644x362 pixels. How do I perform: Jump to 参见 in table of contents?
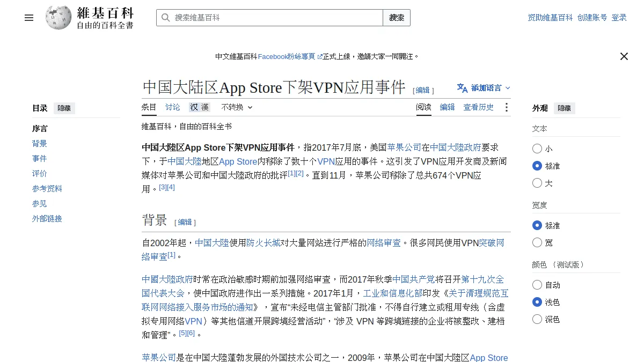(x=40, y=204)
